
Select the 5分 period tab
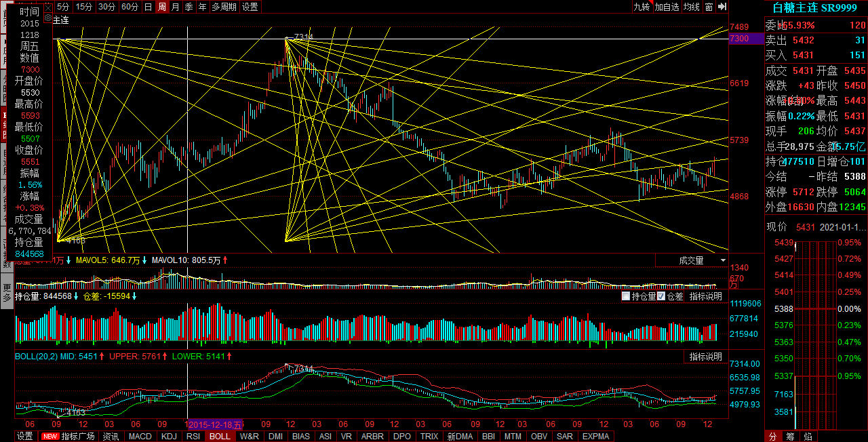coord(63,7)
